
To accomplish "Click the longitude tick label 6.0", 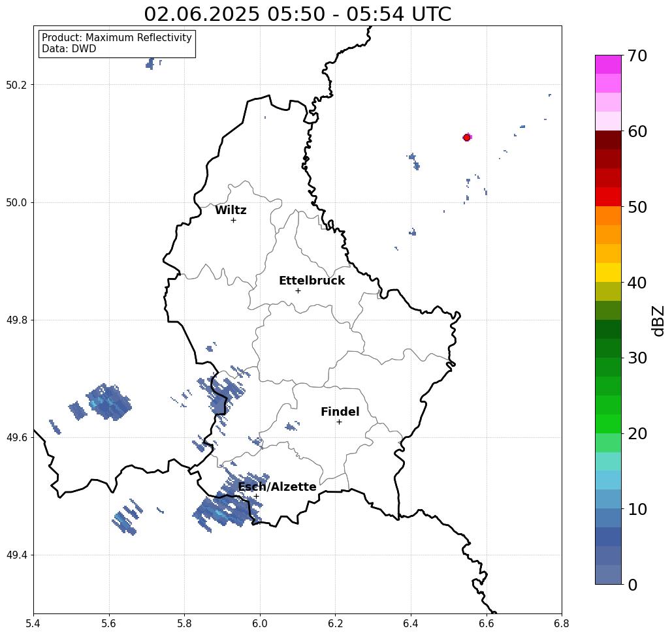I will [x=260, y=624].
